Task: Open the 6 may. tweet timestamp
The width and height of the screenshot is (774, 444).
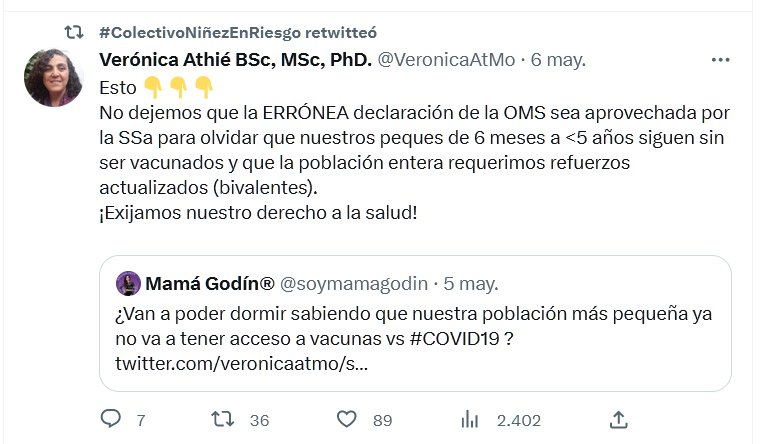Action: pyautogui.click(x=558, y=60)
